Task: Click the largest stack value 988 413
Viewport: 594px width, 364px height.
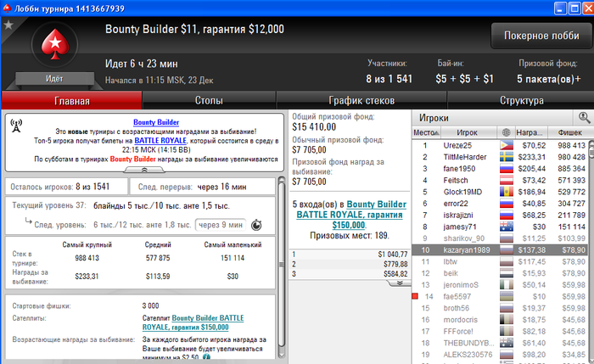Action: click(87, 258)
